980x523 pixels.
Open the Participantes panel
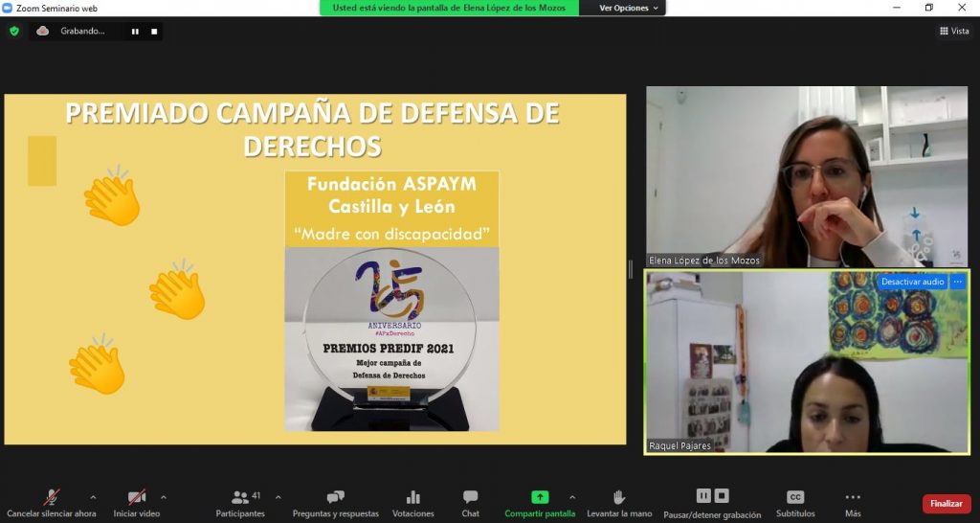coord(240,504)
